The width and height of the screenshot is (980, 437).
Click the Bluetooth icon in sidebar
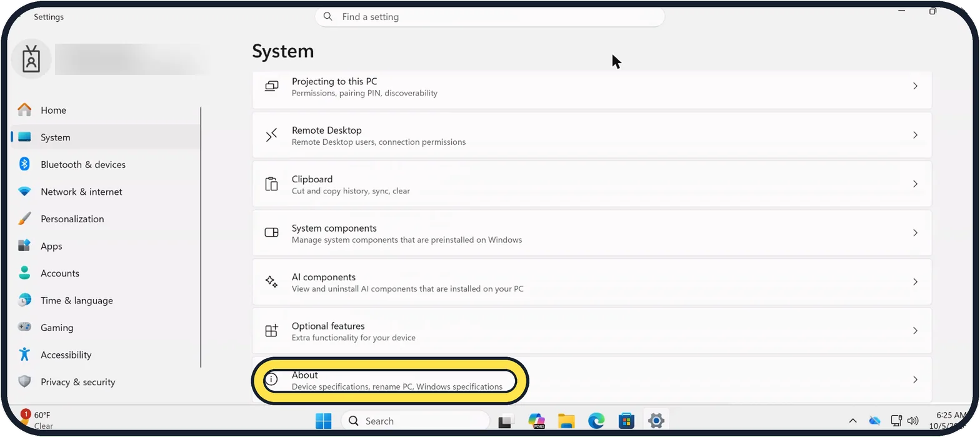point(24,164)
